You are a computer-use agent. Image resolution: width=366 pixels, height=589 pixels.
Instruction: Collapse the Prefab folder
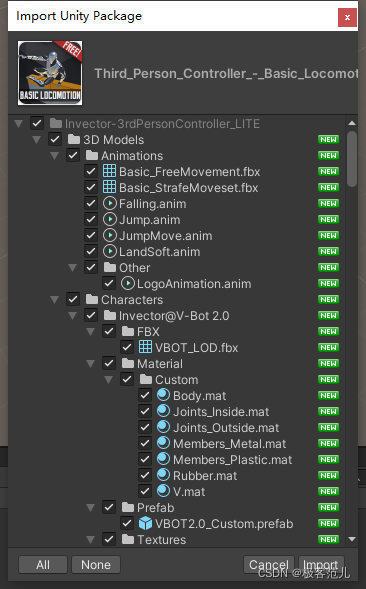tap(91, 508)
